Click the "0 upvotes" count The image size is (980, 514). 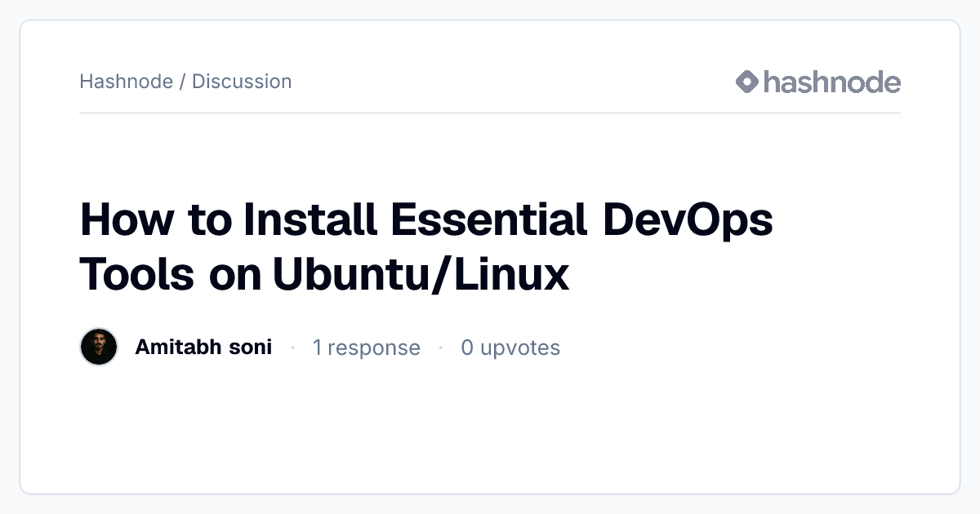point(510,348)
